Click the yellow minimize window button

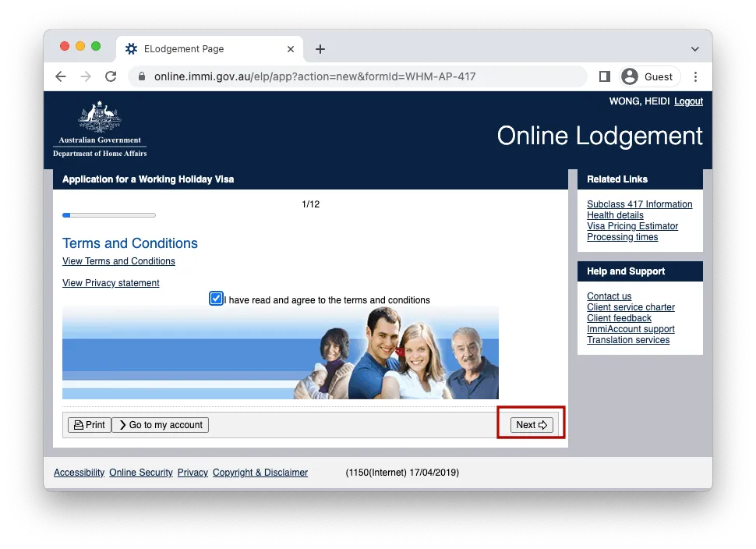pyautogui.click(x=80, y=46)
